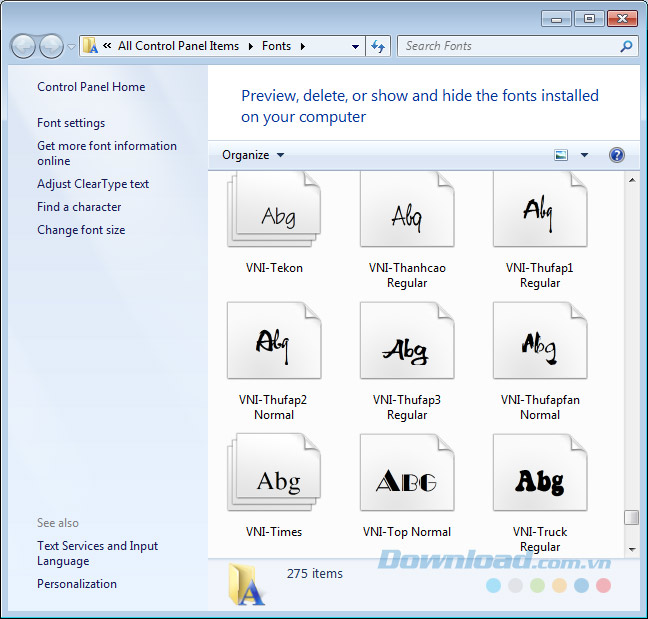
Task: Click the vertical scrollbar thumb
Action: click(x=631, y=518)
